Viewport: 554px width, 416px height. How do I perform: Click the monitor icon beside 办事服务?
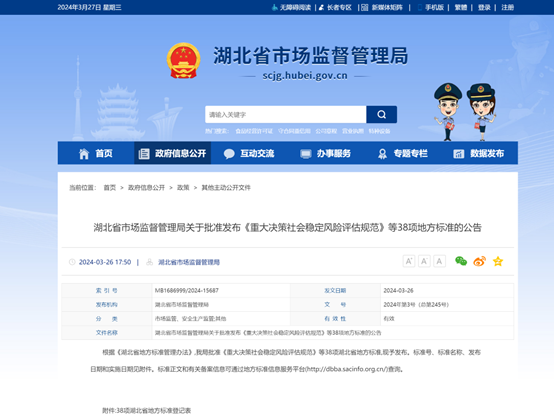click(x=306, y=154)
